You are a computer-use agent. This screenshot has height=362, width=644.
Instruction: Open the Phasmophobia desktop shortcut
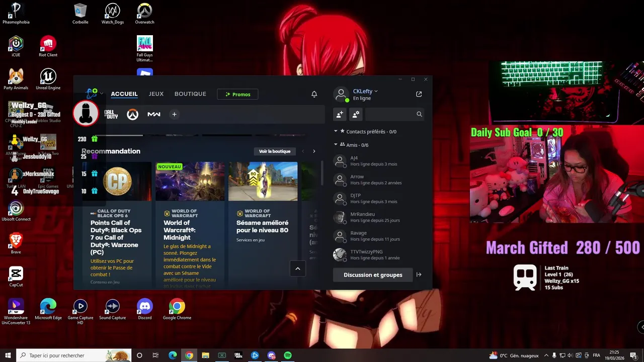tap(16, 13)
